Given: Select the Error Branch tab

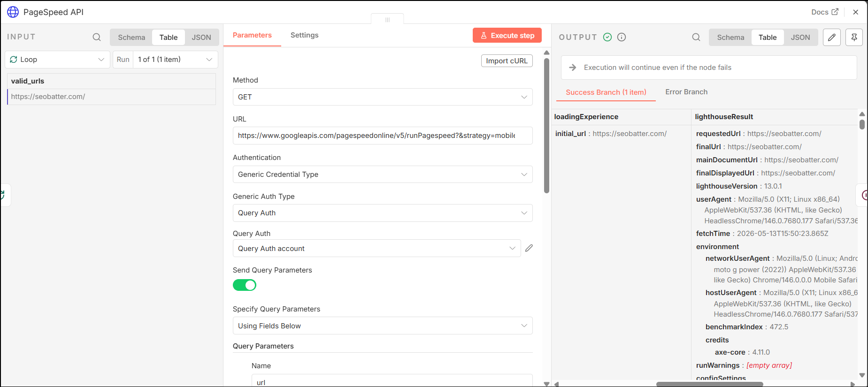Looking at the screenshot, I should point(686,92).
